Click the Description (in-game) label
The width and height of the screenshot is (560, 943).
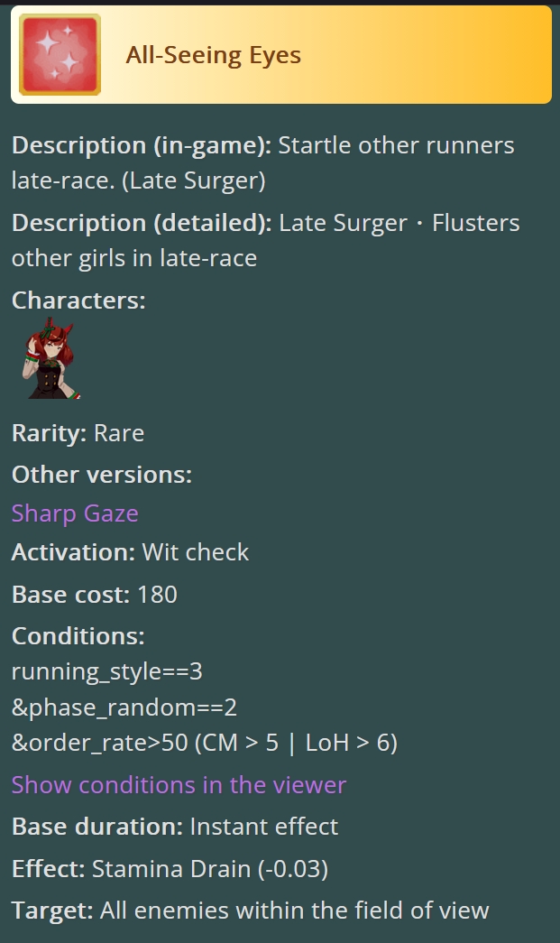click(x=142, y=145)
